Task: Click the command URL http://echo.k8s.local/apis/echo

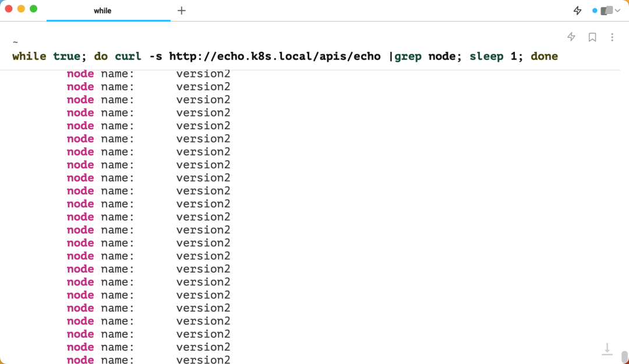Action: (x=275, y=56)
